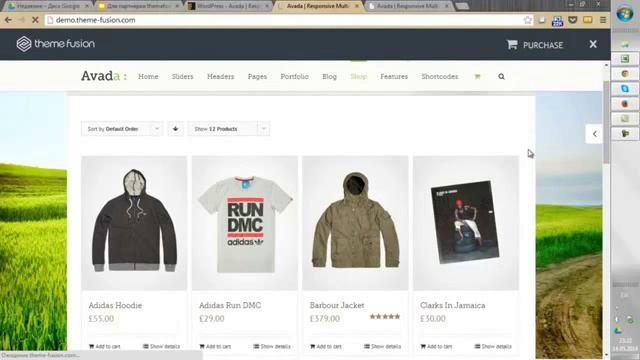This screenshot has height=360, width=640.
Task: Show details for Adidas Run DMC
Action: [272, 347]
